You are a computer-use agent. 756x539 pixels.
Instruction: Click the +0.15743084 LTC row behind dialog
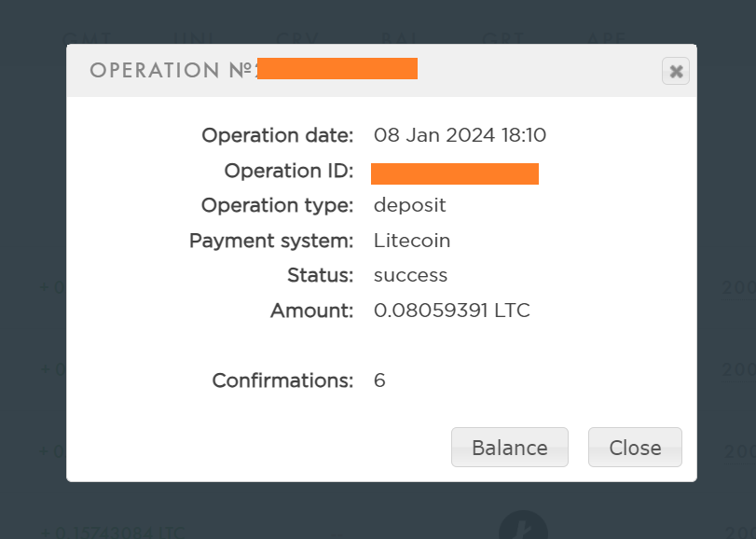(x=112, y=532)
